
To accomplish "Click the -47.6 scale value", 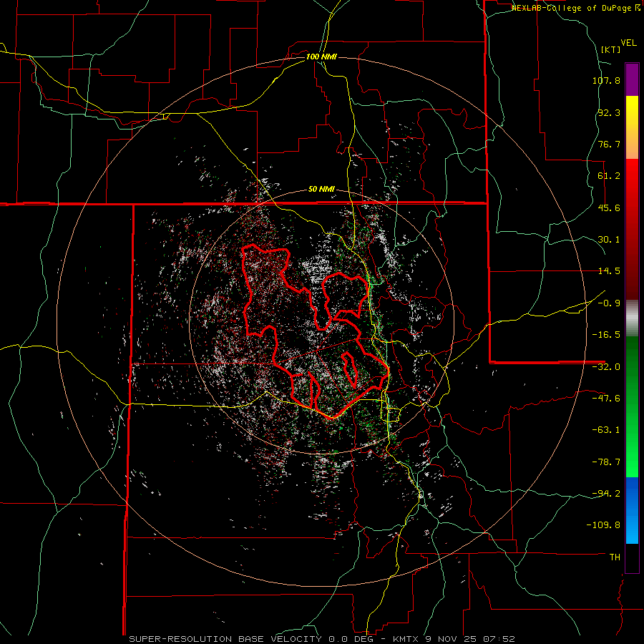I will (606, 399).
